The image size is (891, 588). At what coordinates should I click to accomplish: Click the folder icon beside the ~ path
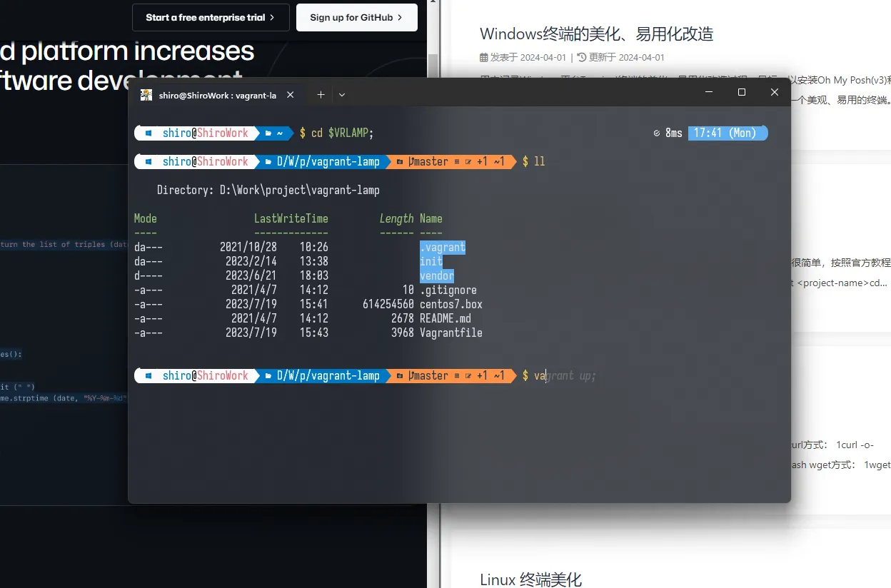[x=268, y=133]
